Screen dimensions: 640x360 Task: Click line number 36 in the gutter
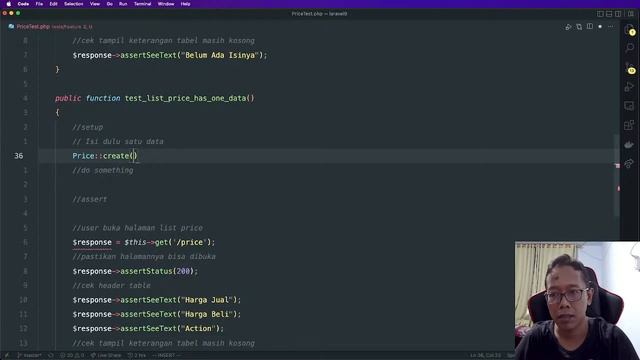(19, 156)
